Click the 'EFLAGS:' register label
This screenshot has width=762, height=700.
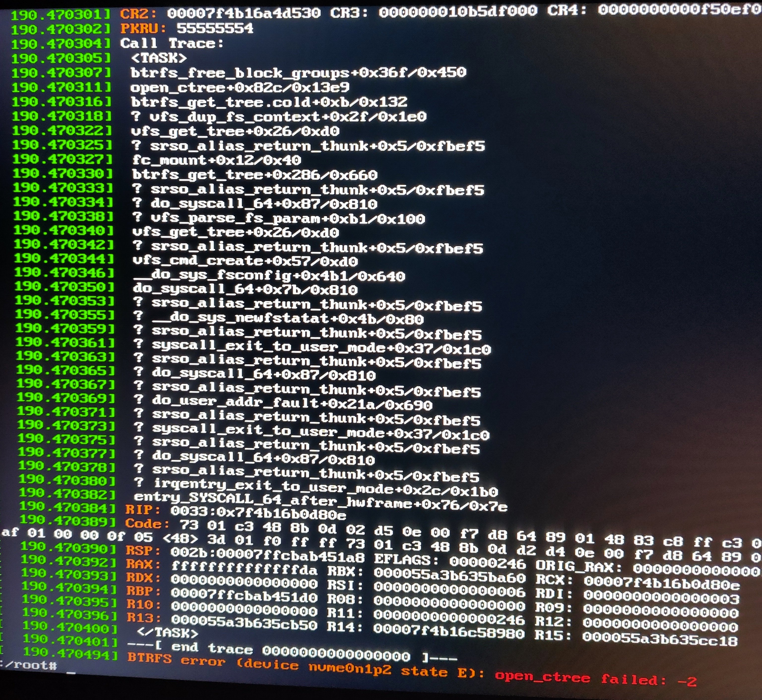(406, 560)
